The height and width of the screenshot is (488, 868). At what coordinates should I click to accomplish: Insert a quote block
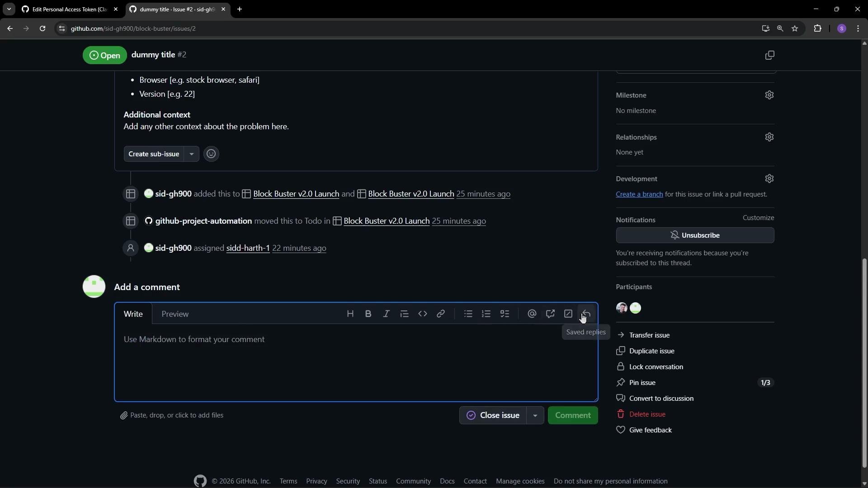(x=404, y=314)
